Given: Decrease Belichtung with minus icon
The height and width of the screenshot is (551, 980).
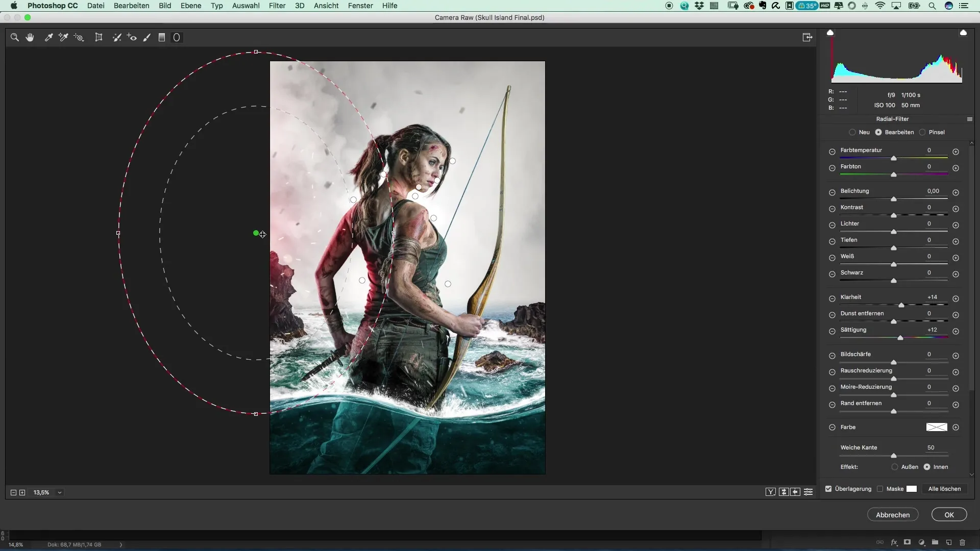Looking at the screenshot, I should coord(832,192).
